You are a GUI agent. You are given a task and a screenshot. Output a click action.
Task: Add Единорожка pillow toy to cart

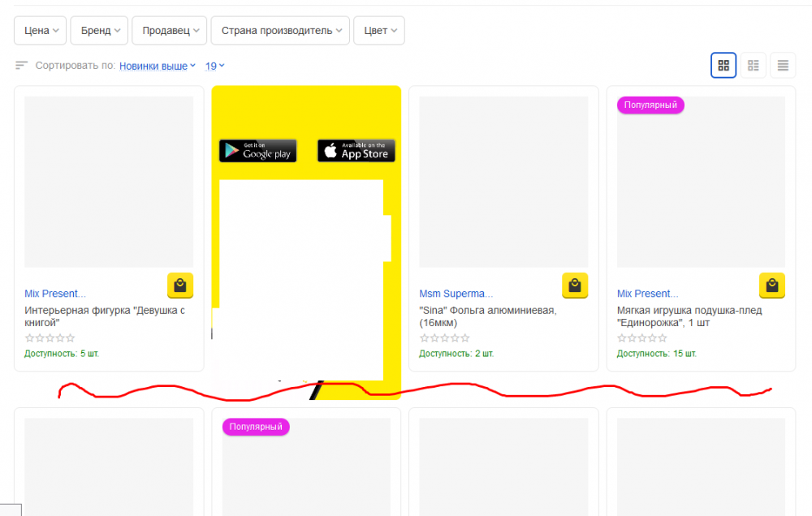(772, 286)
